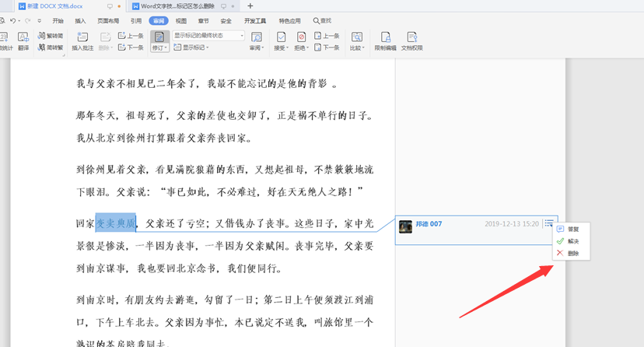Click the Insert Comment (插入批注) icon
The width and height of the screenshot is (644, 347).
click(81, 37)
